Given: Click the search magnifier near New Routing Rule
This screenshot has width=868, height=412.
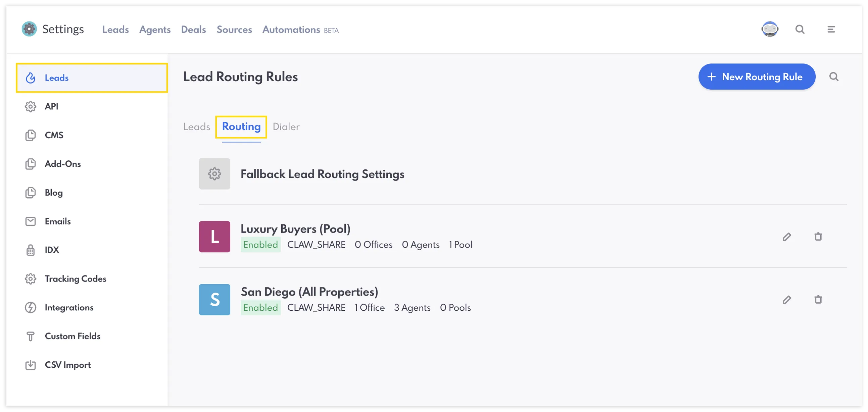Looking at the screenshot, I should [834, 76].
